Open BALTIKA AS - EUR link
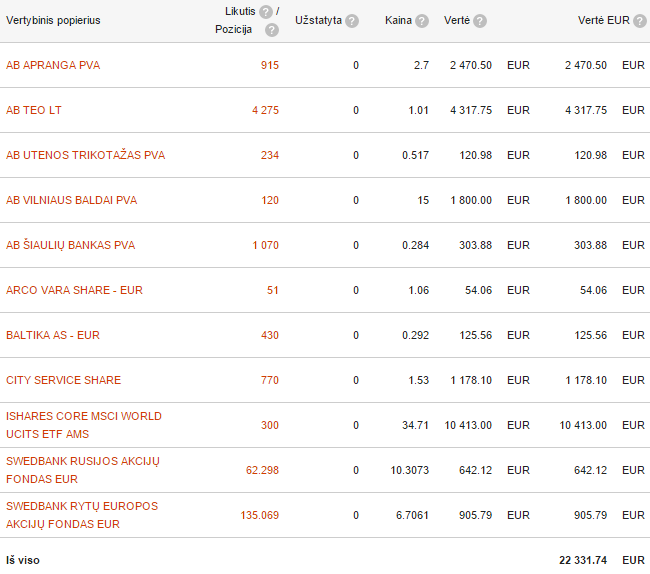This screenshot has height=574, width=650. 53,335
